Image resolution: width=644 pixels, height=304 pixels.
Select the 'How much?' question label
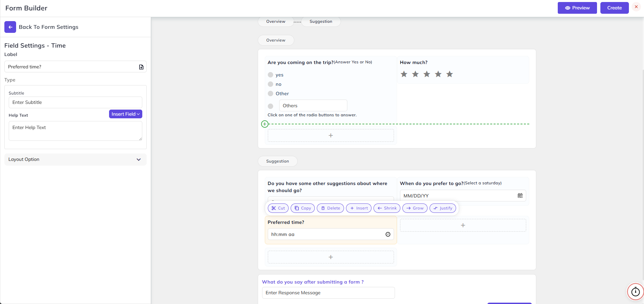pyautogui.click(x=414, y=62)
